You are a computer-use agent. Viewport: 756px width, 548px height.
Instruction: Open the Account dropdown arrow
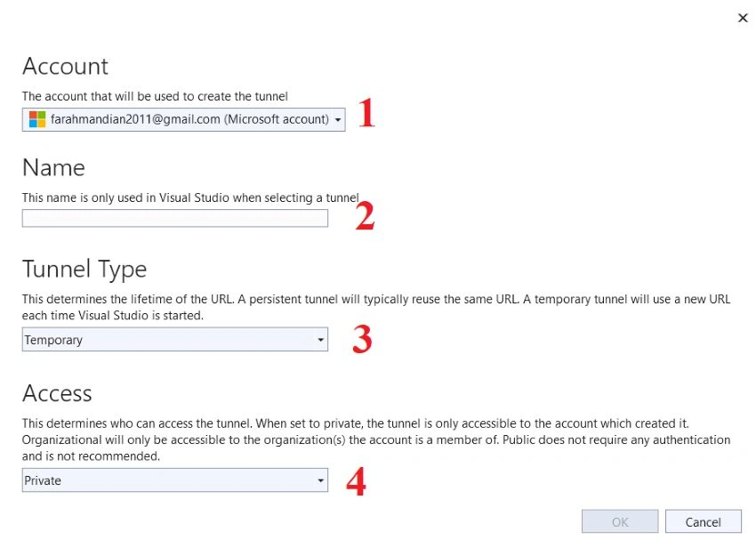338,119
